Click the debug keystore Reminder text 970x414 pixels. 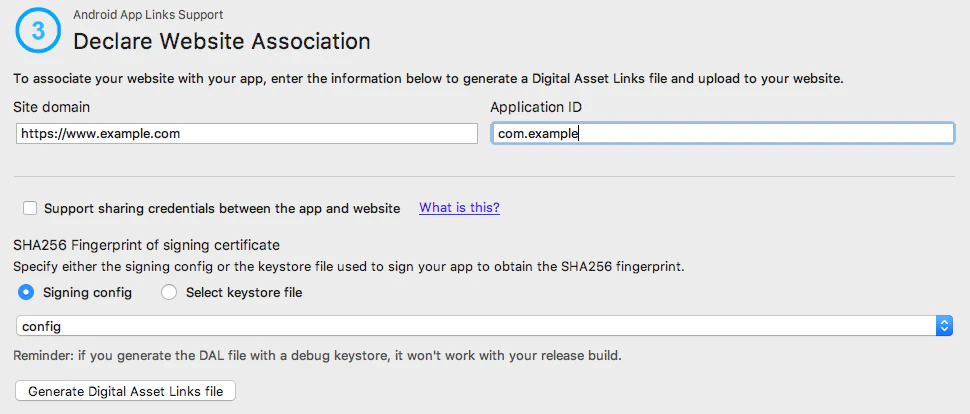coord(317,356)
